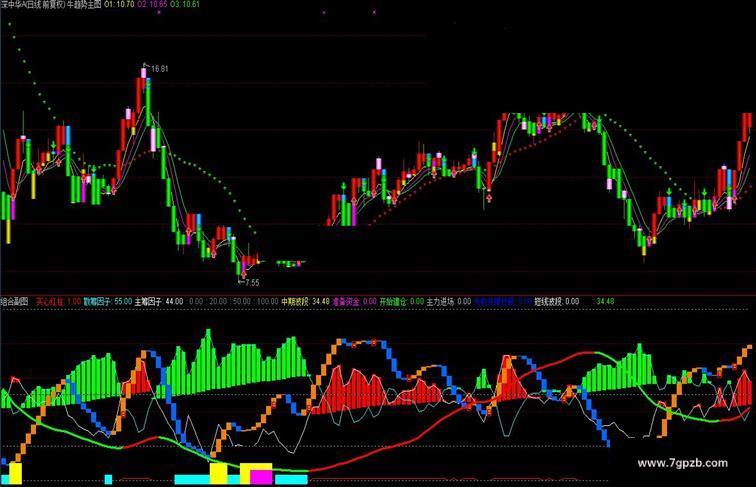The image size is (756, 487).
Task: Click the 中期波段 34.48 readout
Action: pos(305,301)
